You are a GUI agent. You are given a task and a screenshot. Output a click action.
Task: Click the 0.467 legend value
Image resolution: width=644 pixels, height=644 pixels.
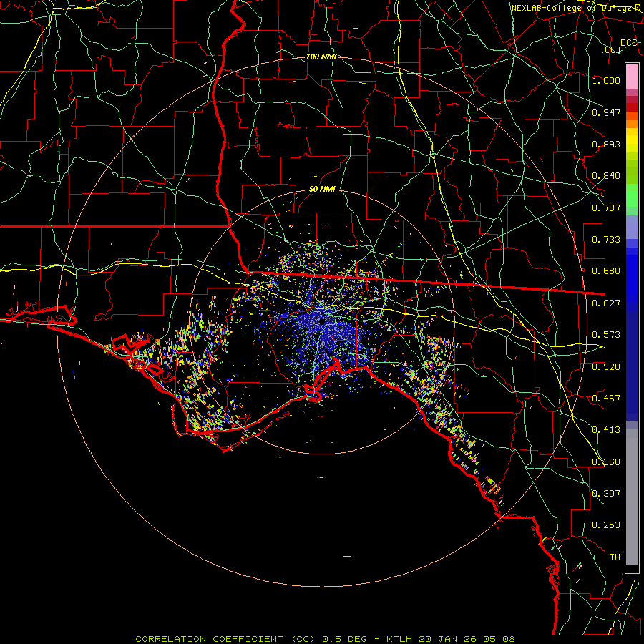tap(606, 399)
